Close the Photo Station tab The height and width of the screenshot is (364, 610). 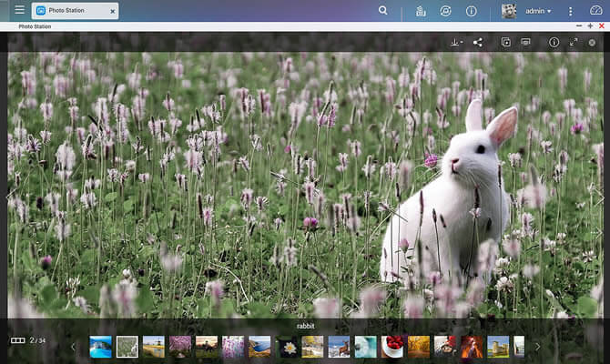(112, 13)
